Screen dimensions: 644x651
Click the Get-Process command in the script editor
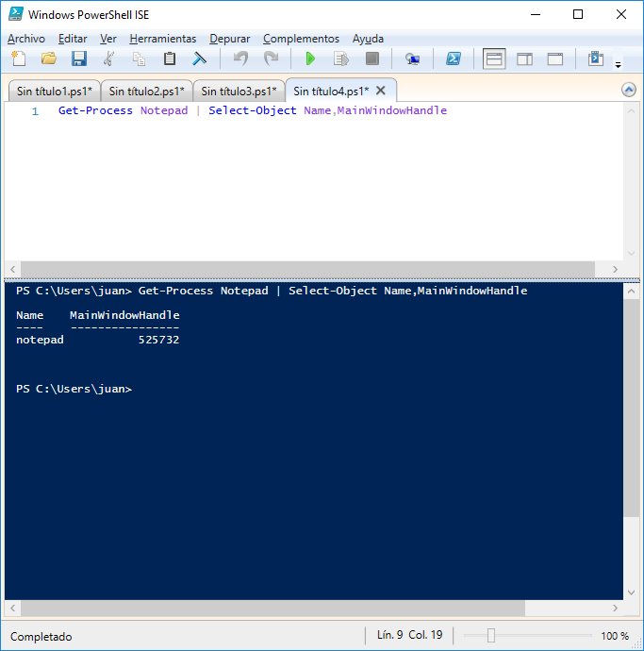pos(95,110)
